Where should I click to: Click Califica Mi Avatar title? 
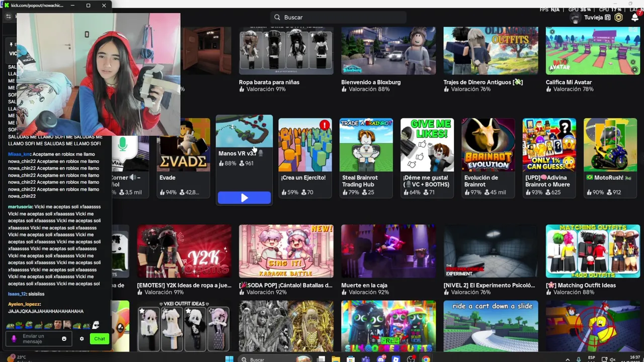point(569,82)
